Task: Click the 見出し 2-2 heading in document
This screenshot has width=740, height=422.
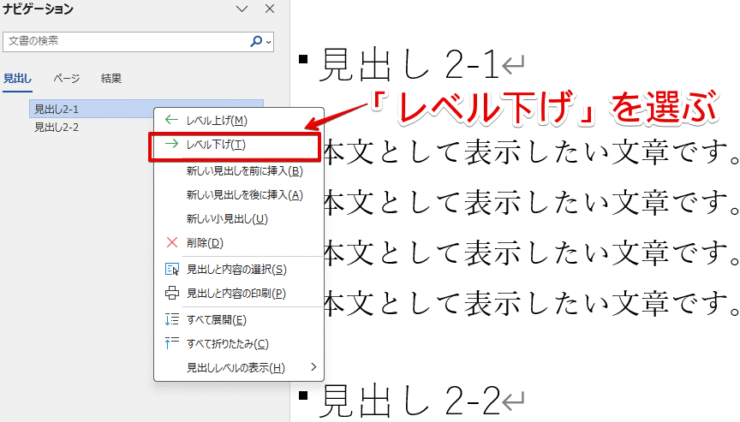Action: 409,401
